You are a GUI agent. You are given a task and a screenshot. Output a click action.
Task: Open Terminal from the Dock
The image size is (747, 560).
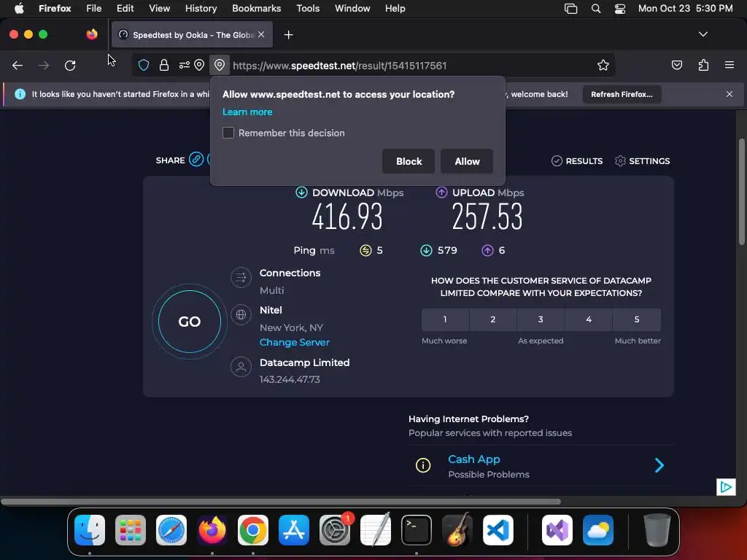point(417,530)
